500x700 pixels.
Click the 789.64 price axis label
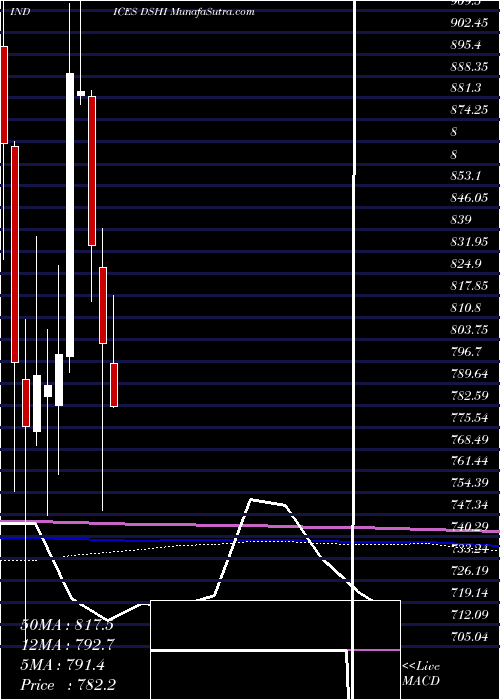coord(469,373)
